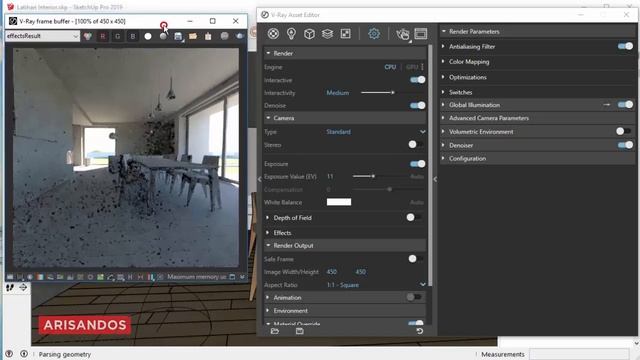
Task: Open the Settings gear tab
Action: click(374, 33)
